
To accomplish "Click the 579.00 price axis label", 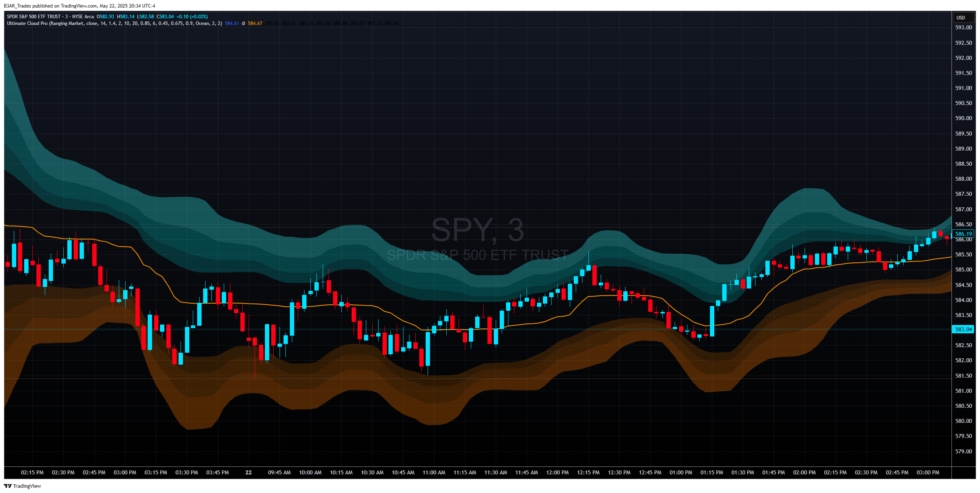I will coord(963,451).
